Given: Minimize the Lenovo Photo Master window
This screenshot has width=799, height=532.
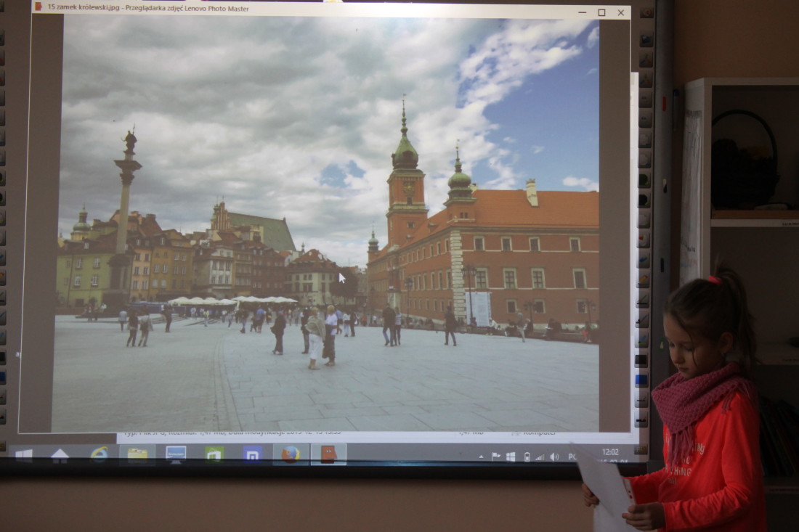Looking at the screenshot, I should coord(583,12).
